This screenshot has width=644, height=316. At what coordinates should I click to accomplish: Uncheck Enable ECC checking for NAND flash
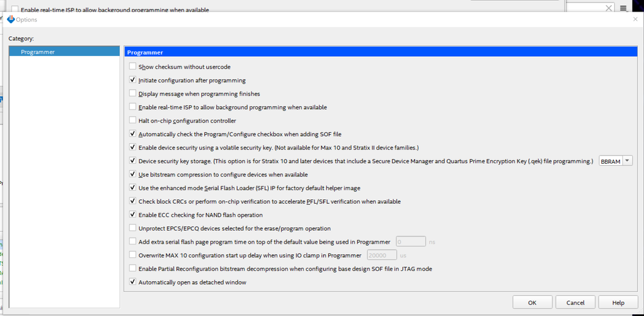coord(133,215)
